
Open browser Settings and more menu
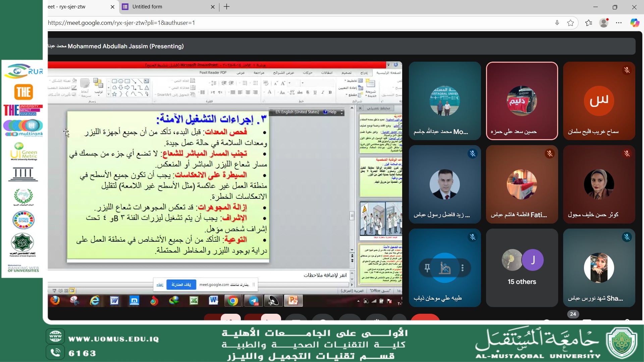[x=619, y=23]
